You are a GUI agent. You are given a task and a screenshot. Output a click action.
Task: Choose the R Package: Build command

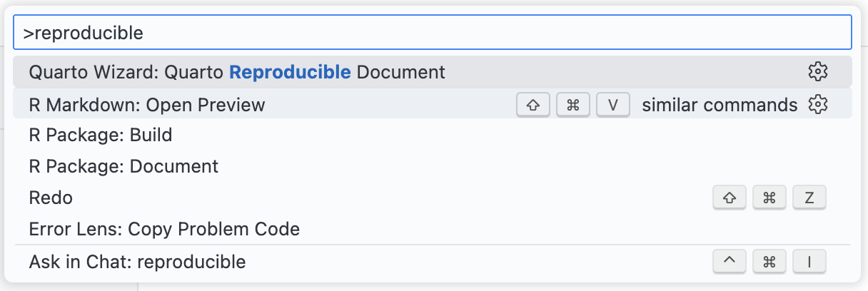coord(101,135)
